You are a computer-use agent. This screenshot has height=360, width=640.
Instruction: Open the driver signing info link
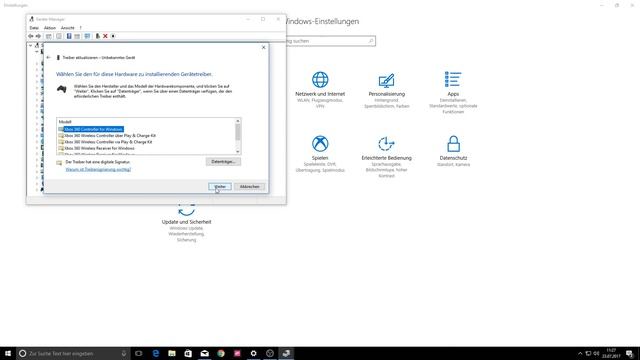[x=98, y=169]
